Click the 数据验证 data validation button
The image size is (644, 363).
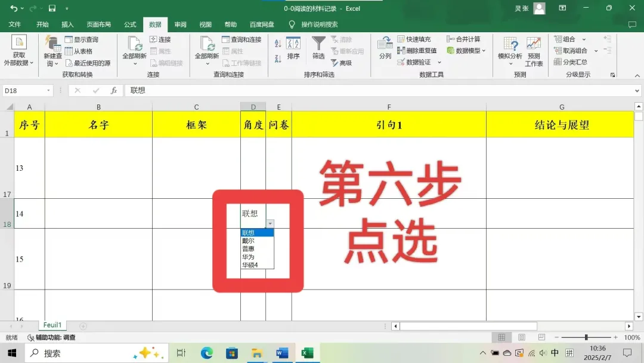click(x=414, y=62)
